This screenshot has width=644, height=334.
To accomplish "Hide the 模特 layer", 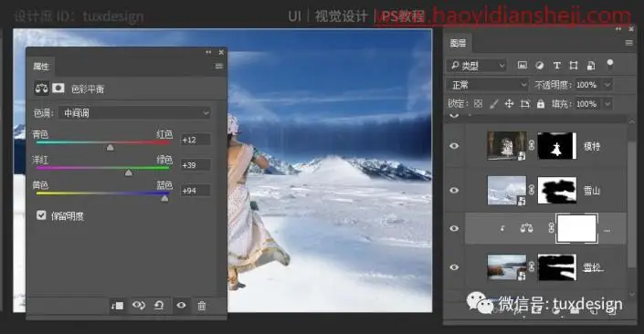I will (454, 146).
